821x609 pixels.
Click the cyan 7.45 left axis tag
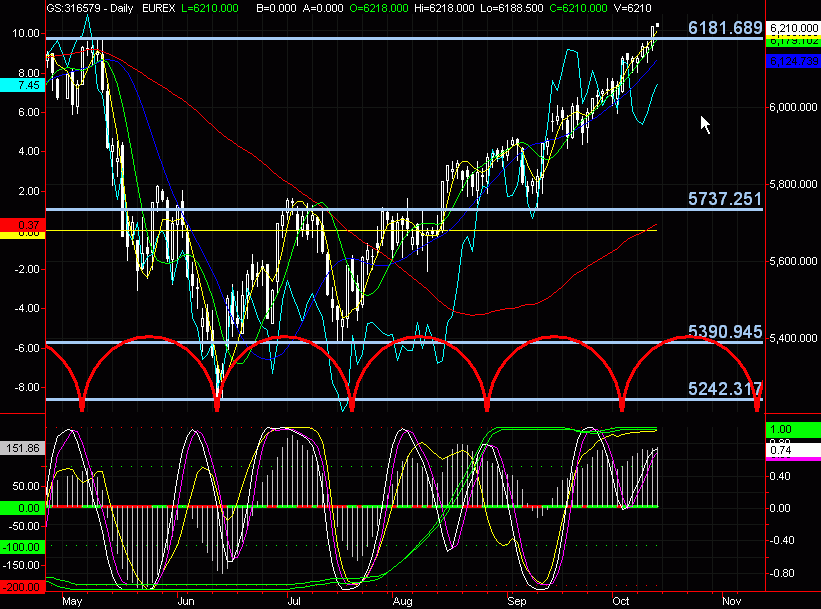tap(22, 85)
